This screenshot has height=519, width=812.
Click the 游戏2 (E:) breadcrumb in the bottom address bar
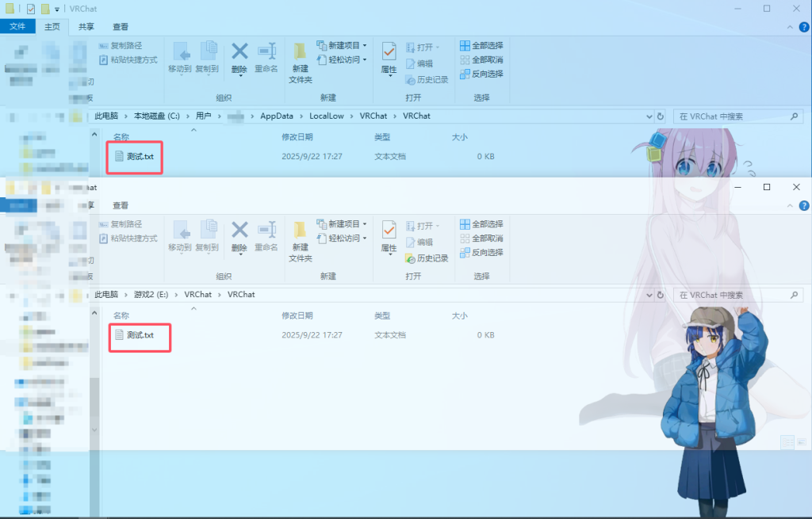tap(150, 295)
